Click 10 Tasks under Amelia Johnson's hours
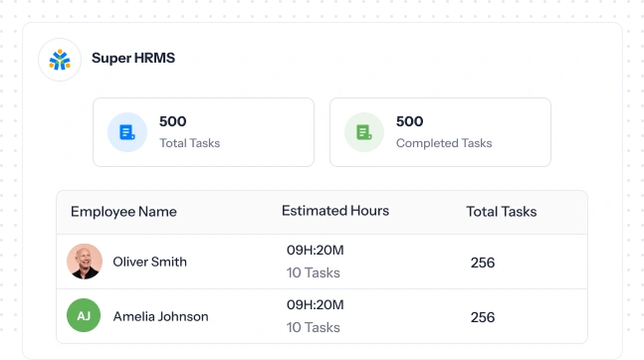 314,327
